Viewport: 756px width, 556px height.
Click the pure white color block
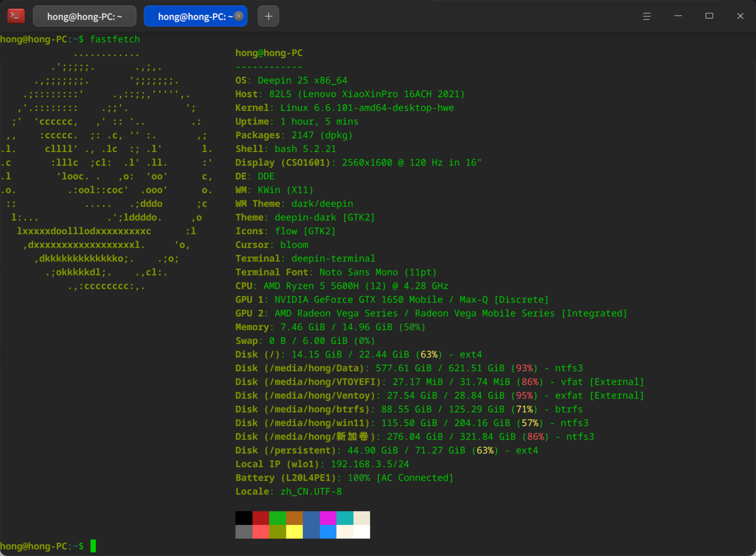pyautogui.click(x=362, y=531)
